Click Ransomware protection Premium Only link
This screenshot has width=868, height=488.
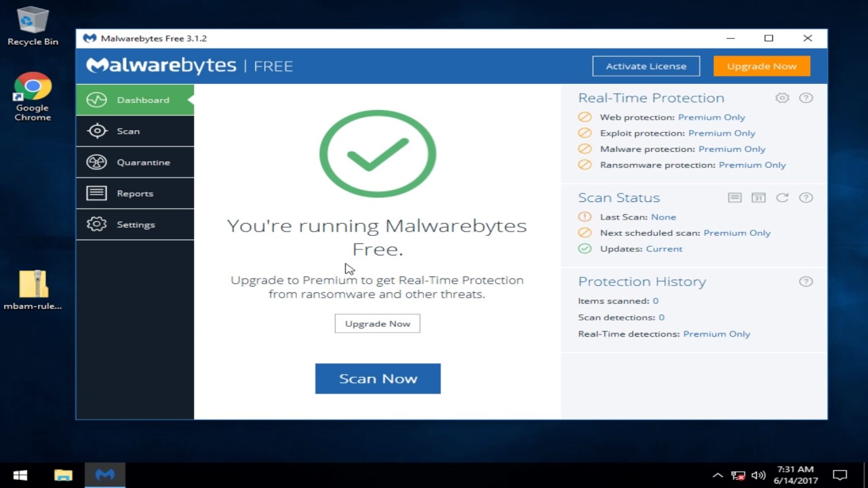tap(752, 165)
